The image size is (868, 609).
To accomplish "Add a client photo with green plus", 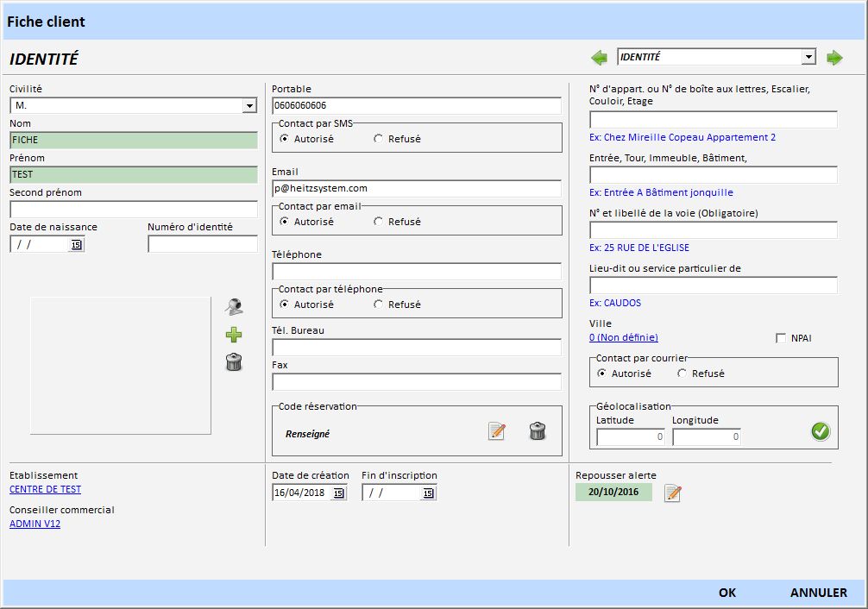I will [234, 335].
